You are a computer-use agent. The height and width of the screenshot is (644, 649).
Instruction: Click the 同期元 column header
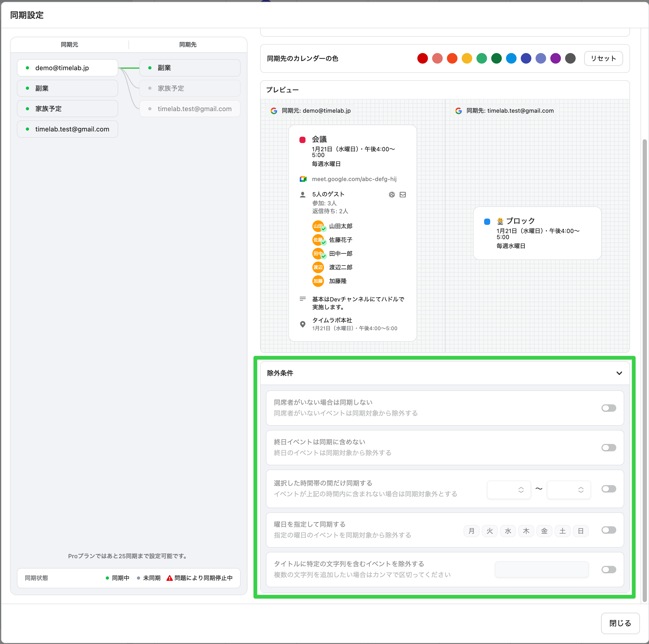[x=69, y=45]
